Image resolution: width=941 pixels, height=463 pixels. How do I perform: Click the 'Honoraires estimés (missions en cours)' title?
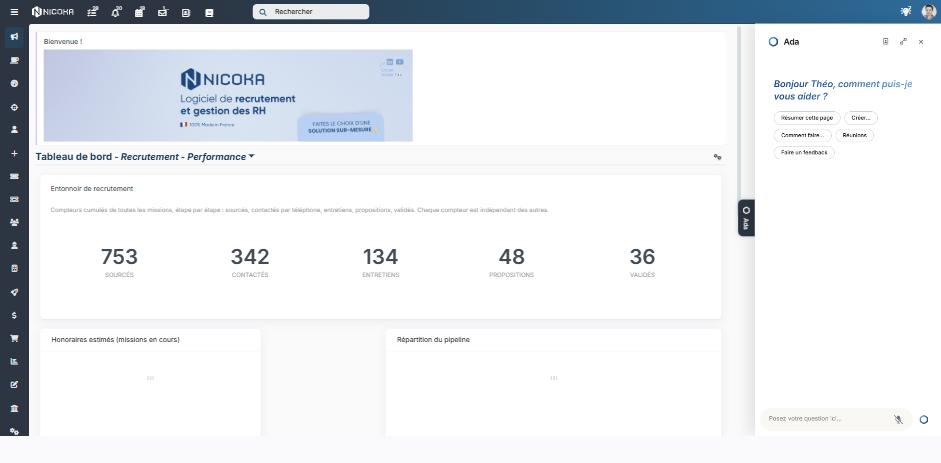115,340
